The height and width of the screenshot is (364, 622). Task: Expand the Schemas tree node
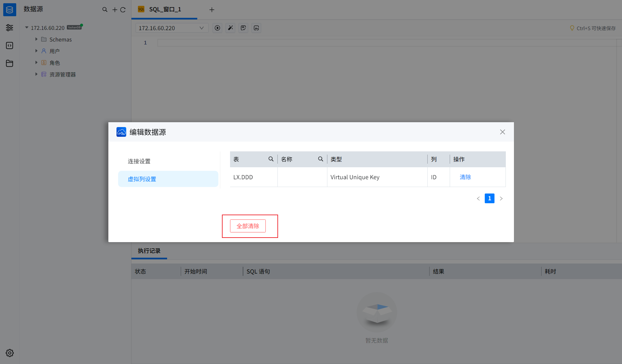point(36,39)
